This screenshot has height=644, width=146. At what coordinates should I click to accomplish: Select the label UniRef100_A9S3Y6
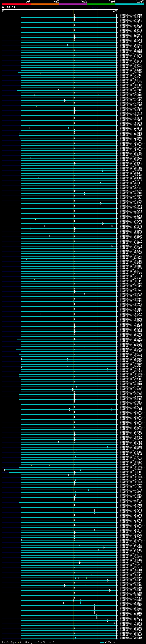click(x=131, y=296)
